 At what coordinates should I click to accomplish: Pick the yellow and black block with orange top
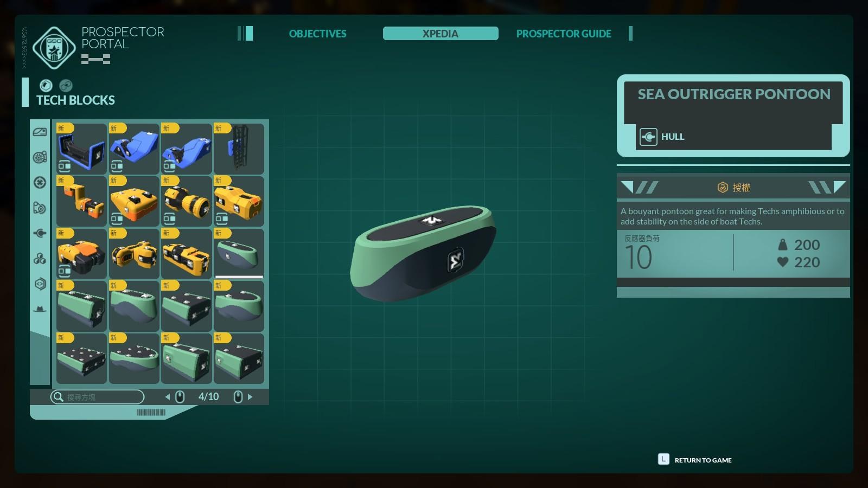pyautogui.click(x=81, y=253)
